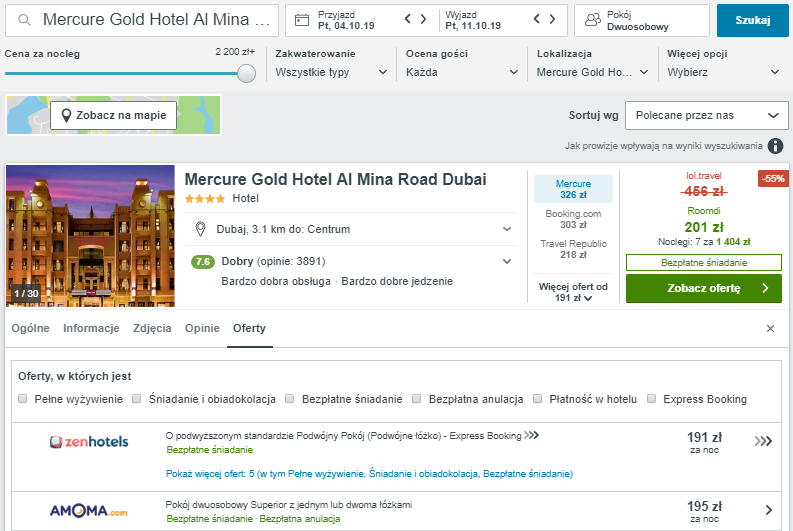Enable Bezpłatna anulacja checkbox

coord(417,399)
